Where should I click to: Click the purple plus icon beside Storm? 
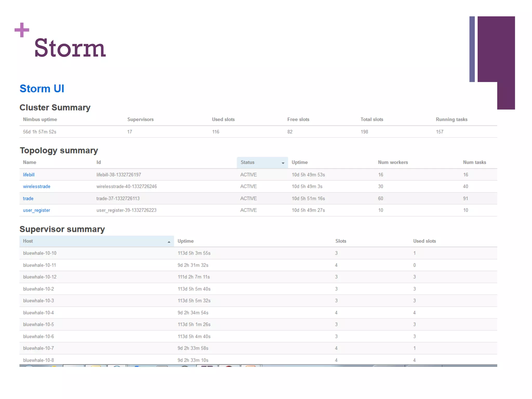tap(22, 30)
